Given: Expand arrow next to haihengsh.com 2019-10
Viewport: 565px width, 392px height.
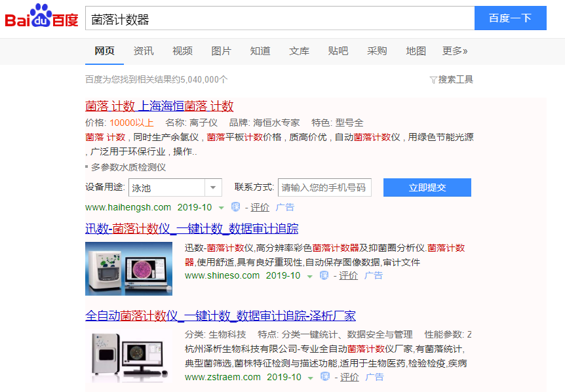Looking at the screenshot, I should pyautogui.click(x=222, y=208).
